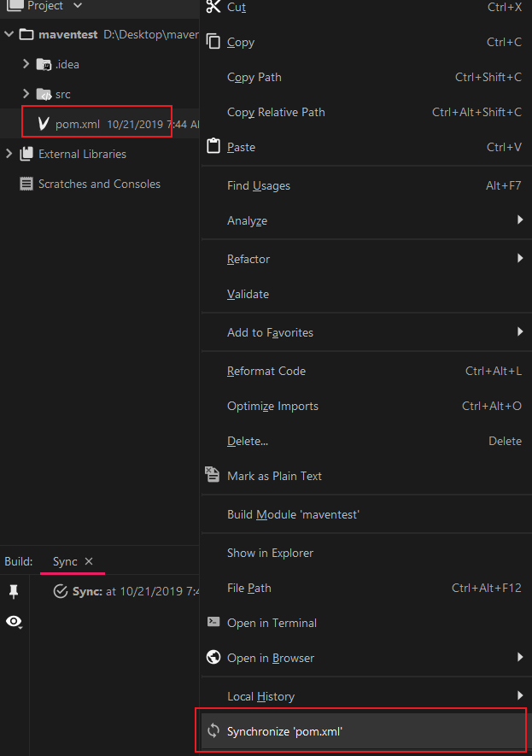Image resolution: width=532 pixels, height=756 pixels.
Task: Select pom.xml in project tree
Action: click(x=77, y=124)
